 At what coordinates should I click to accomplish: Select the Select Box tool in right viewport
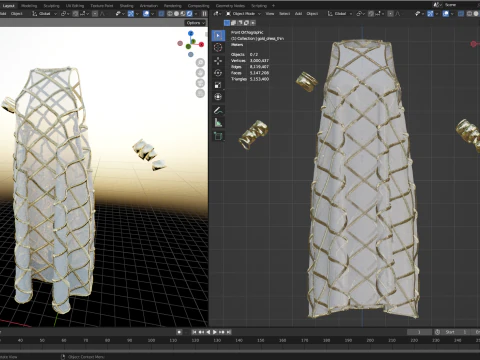pyautogui.click(x=218, y=36)
